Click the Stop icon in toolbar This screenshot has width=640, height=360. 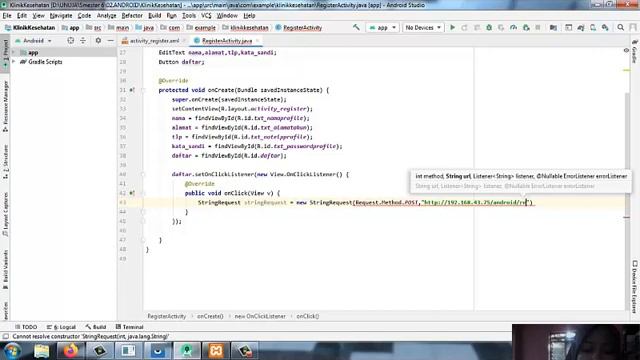(538, 27)
